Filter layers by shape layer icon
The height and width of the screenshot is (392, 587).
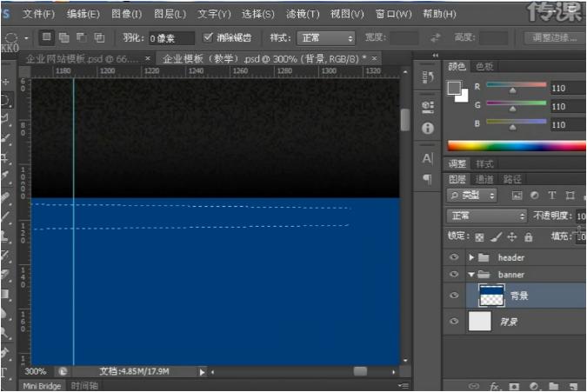570,196
